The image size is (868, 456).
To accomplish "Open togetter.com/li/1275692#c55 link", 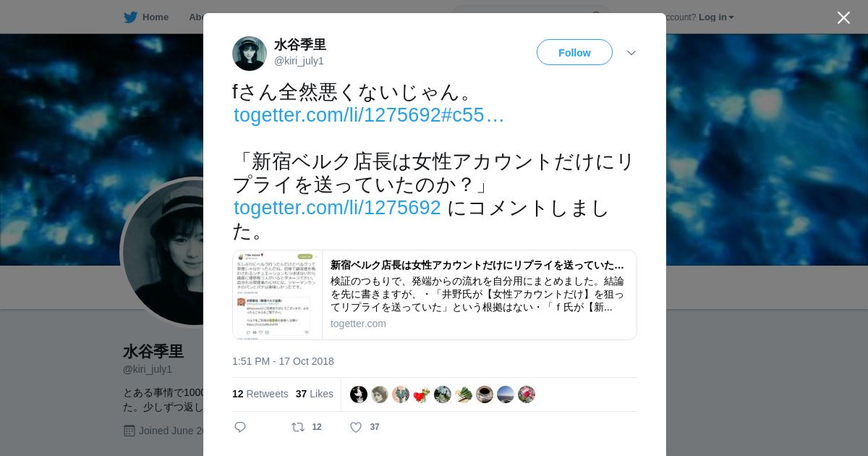I will pyautogui.click(x=369, y=115).
